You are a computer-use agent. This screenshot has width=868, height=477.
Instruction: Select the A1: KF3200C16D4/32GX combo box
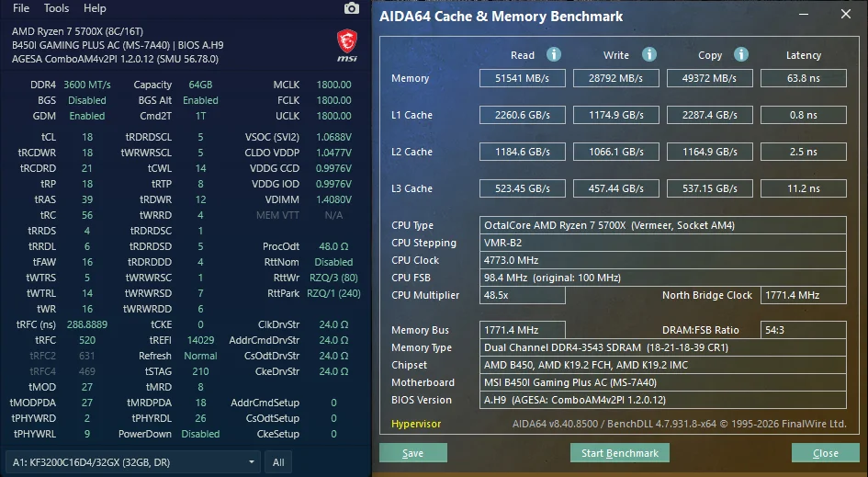pos(133,462)
